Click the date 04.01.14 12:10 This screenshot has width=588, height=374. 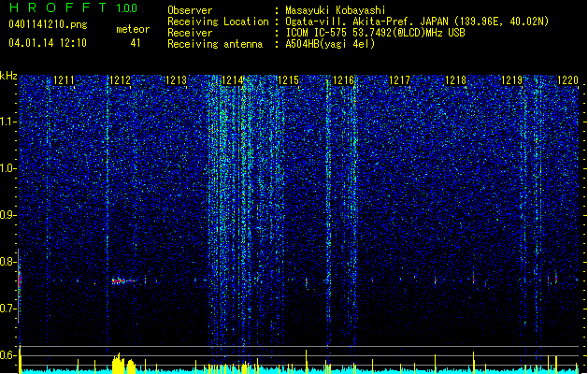(48, 43)
